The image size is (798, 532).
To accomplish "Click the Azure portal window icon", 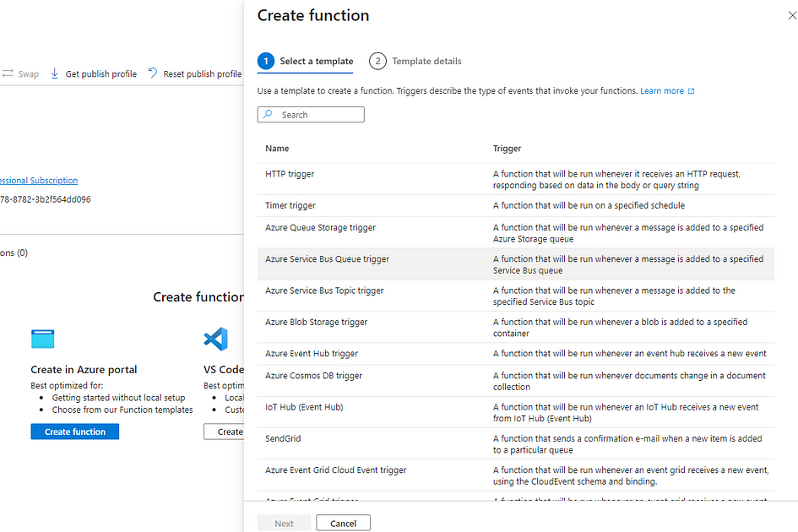I will tap(43, 339).
